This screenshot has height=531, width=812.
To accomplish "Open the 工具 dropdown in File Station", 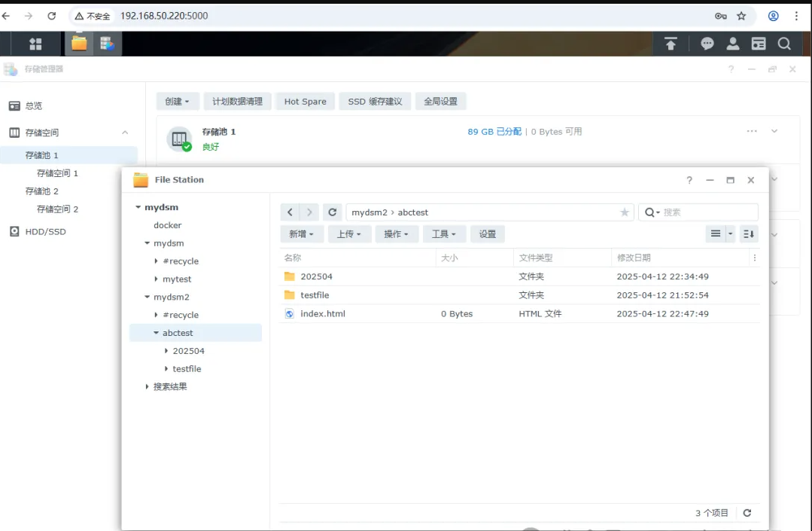I will pyautogui.click(x=444, y=234).
